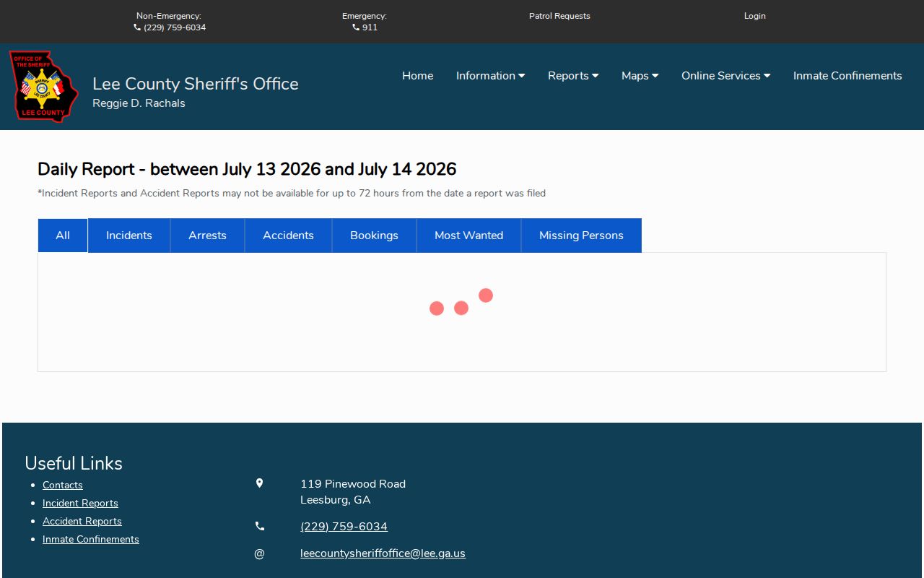This screenshot has height=578, width=924.
Task: Switch to the Incidents tab
Action: click(x=129, y=236)
